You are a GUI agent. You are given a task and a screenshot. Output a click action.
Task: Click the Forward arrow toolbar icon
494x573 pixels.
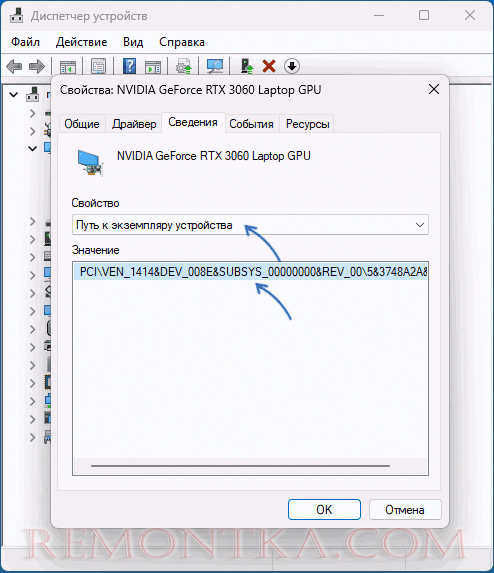click(x=37, y=67)
